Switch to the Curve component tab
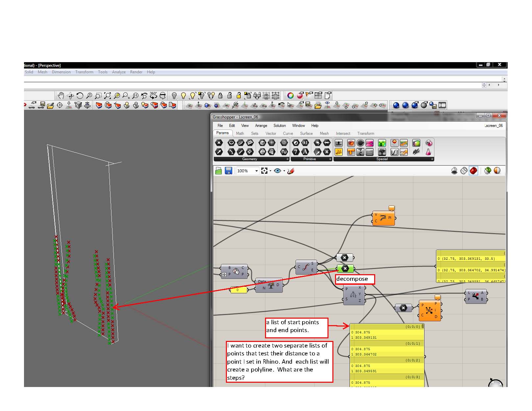The width and height of the screenshot is (532, 411). coord(288,133)
